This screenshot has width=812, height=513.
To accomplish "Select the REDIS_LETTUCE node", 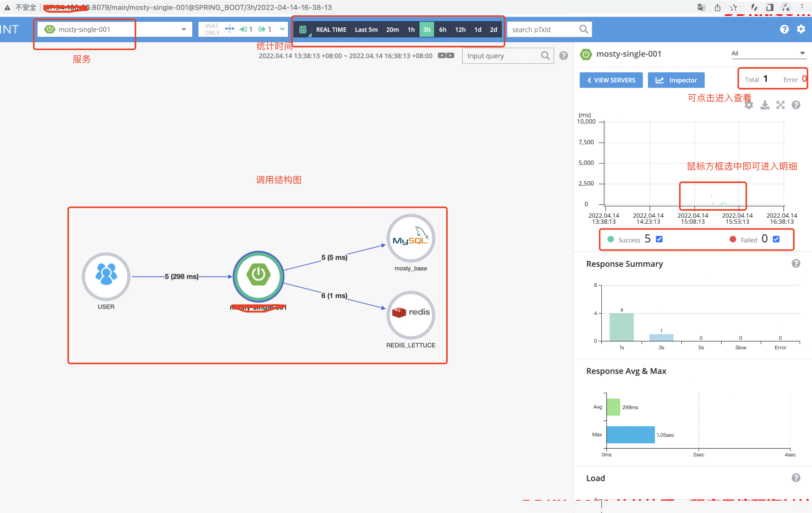I will click(411, 315).
